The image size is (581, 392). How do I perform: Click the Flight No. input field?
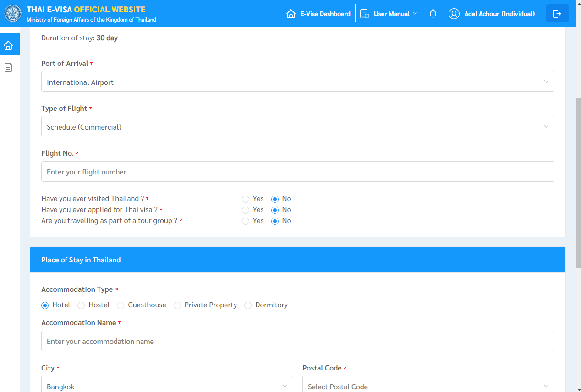coord(297,172)
